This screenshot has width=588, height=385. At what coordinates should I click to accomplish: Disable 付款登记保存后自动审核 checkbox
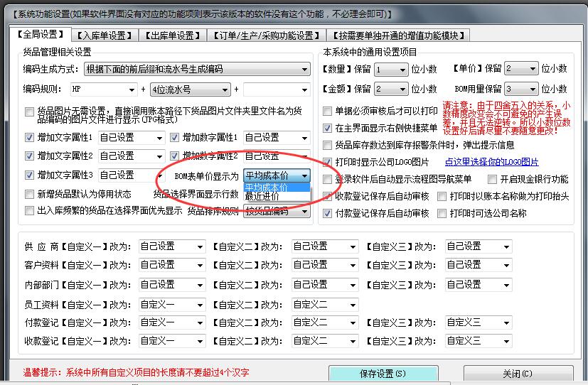[328, 214]
